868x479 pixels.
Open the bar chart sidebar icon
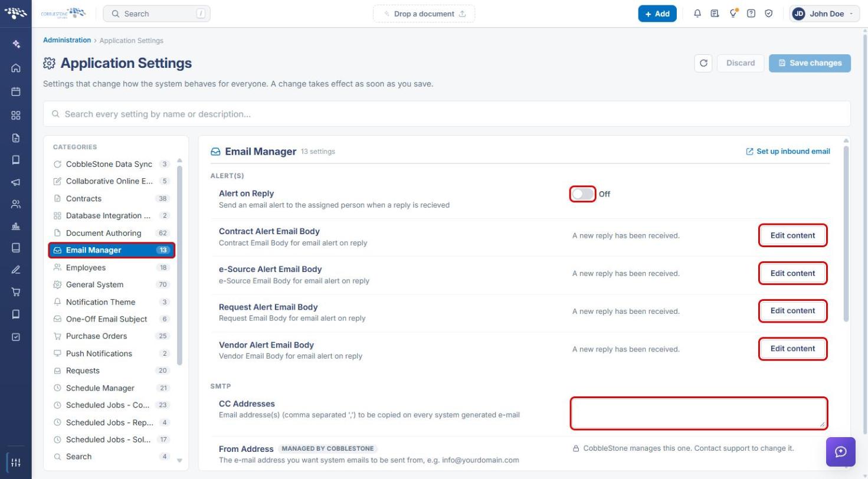(16, 226)
